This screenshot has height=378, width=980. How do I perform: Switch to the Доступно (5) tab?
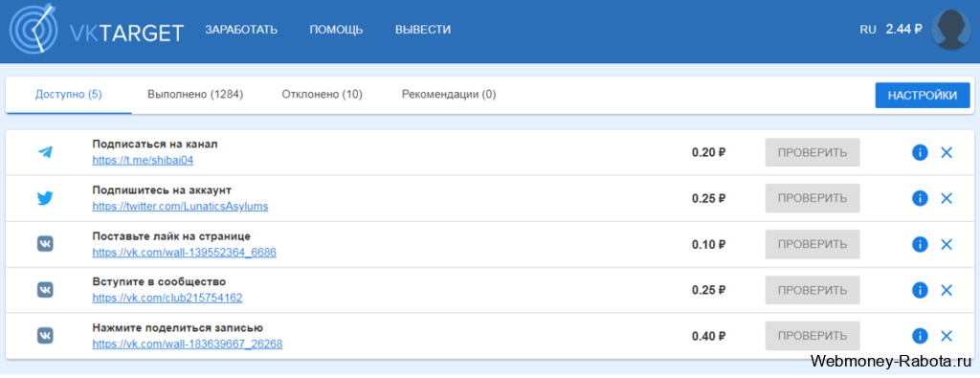69,95
